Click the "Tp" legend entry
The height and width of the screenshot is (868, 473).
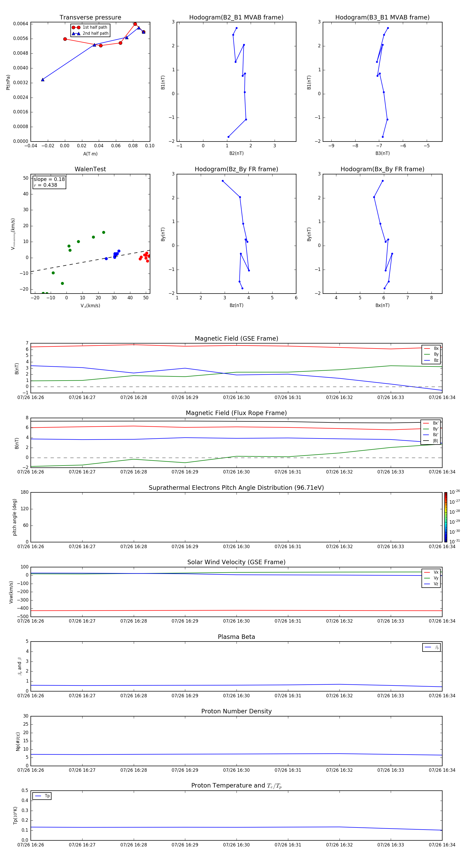coord(42,796)
